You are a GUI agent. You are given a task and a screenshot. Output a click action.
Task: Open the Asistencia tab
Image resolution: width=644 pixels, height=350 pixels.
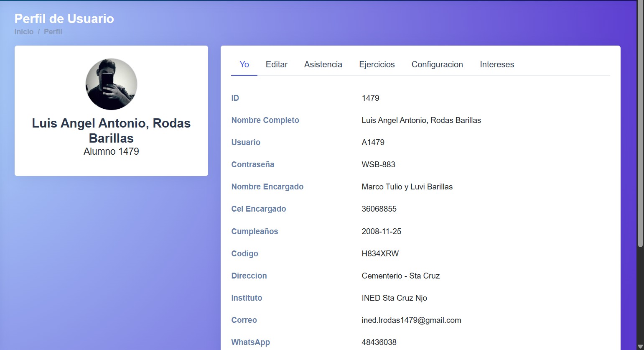pyautogui.click(x=323, y=64)
